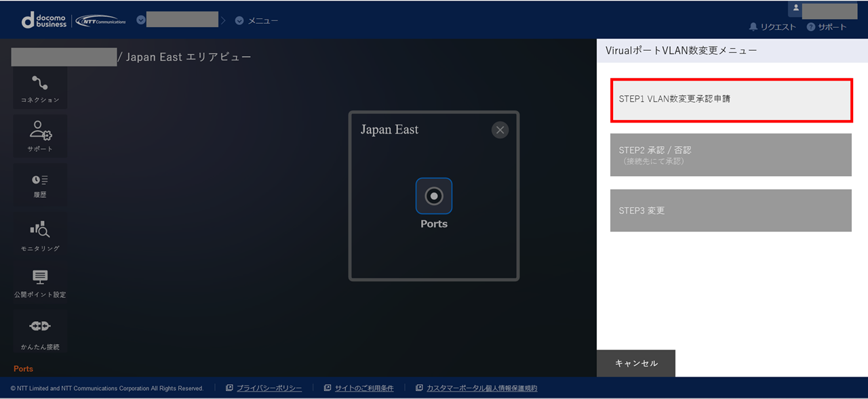Open the モニタリング sidebar icon

coord(40,235)
